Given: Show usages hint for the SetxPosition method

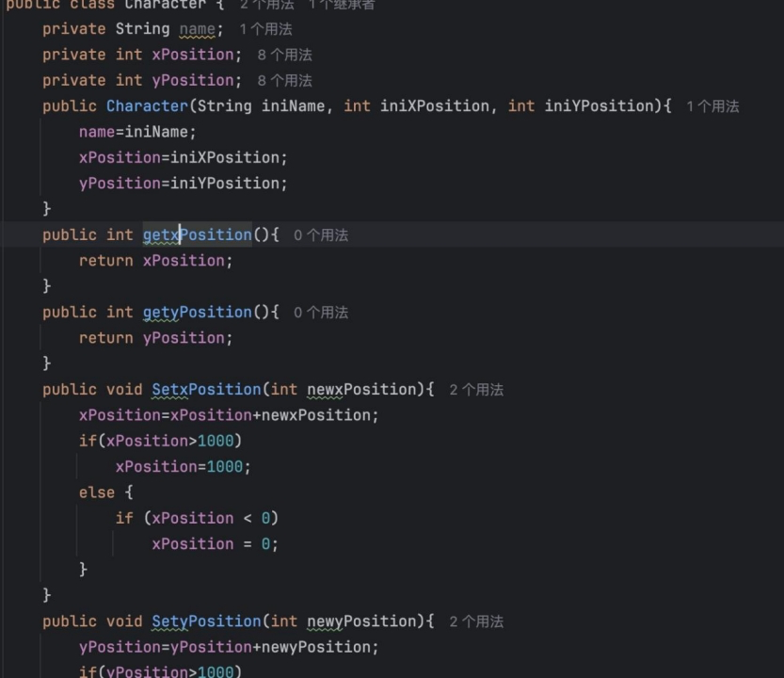Looking at the screenshot, I should tap(476, 390).
